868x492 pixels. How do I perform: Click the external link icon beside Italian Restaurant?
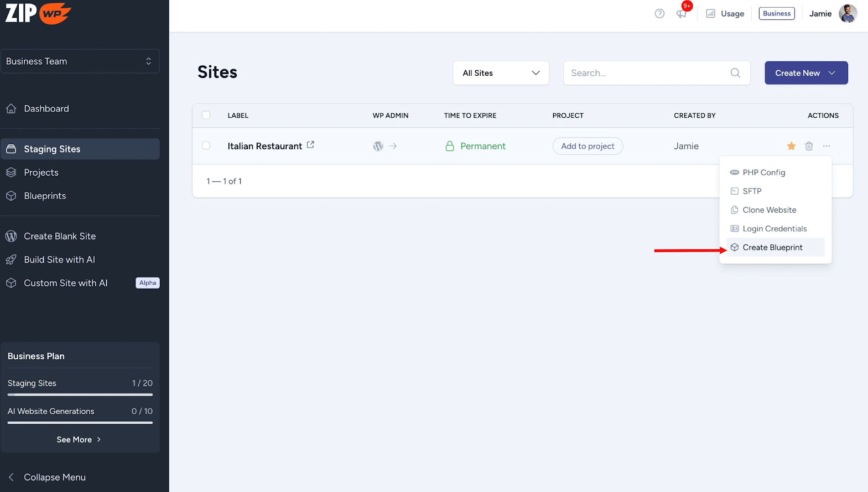(310, 145)
